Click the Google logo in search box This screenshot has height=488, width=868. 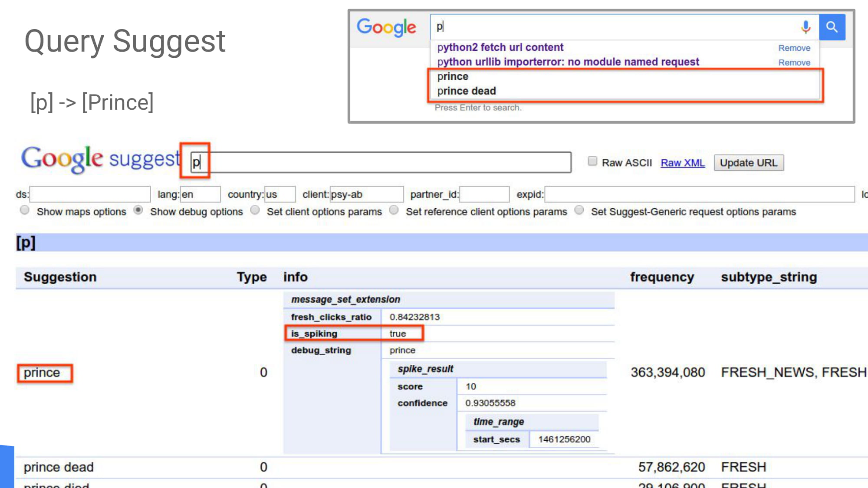tap(386, 28)
